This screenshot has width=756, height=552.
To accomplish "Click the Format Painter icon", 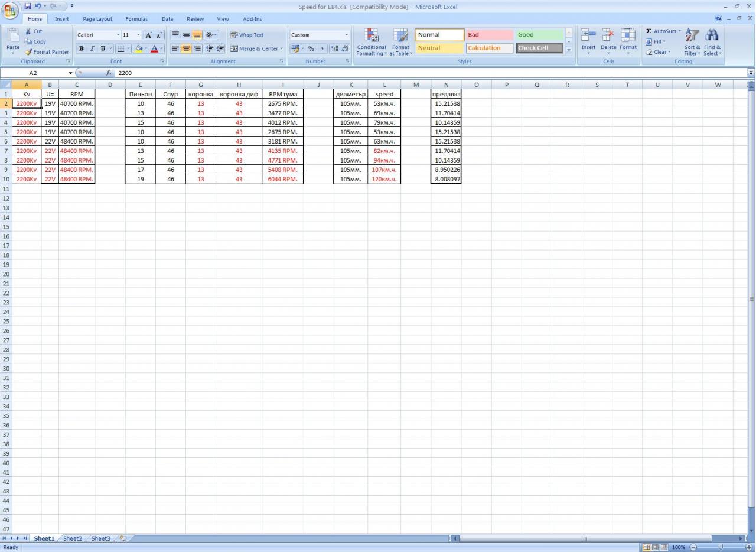I will coord(28,52).
